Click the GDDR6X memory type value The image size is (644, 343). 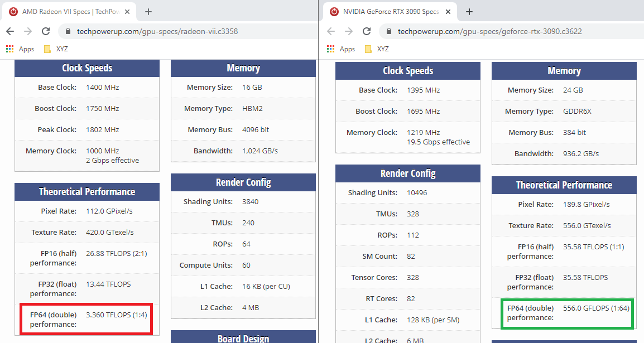(x=577, y=112)
